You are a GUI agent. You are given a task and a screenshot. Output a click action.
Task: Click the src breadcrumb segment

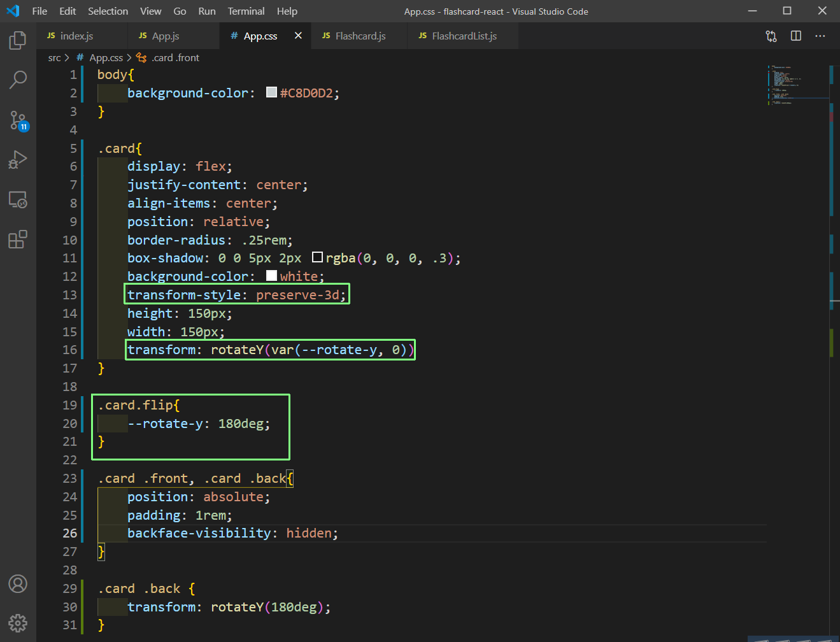[x=55, y=58]
